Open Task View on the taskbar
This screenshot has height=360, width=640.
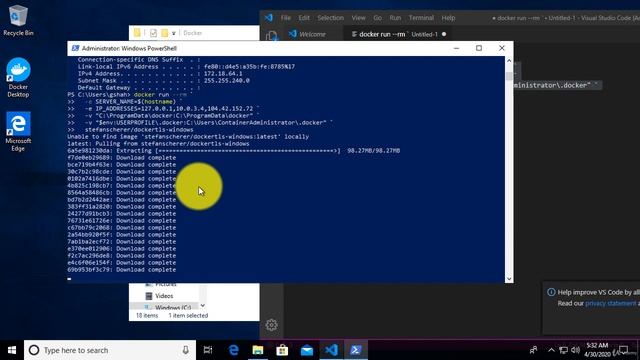[x=208, y=350]
